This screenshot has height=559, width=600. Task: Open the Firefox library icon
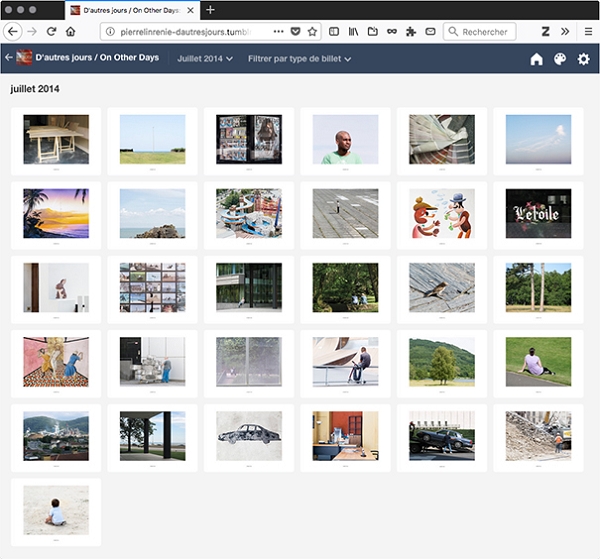click(352, 32)
